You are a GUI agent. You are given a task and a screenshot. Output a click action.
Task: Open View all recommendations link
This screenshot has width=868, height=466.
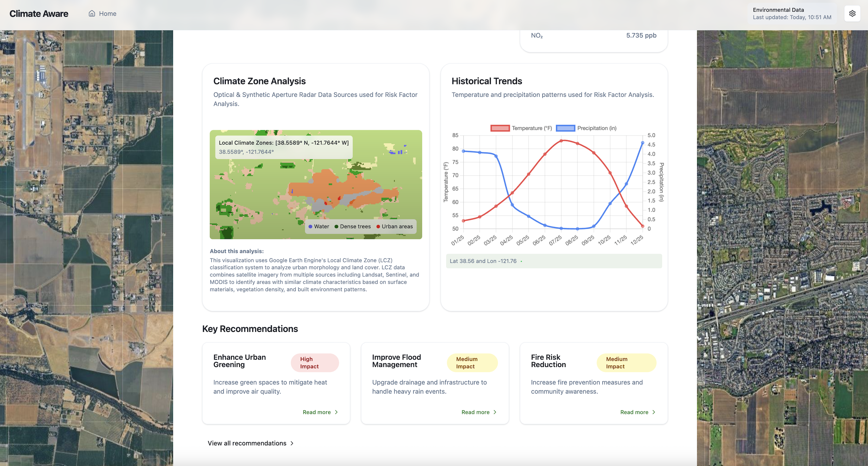247,443
